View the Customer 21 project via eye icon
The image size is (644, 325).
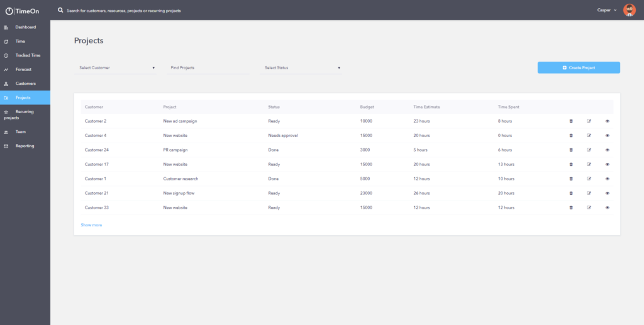tap(608, 193)
